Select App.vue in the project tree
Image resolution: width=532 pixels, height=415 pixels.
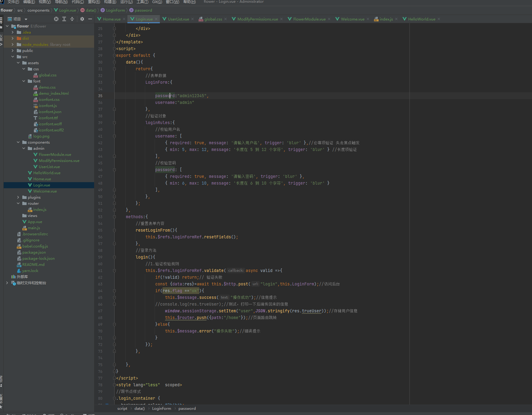tap(35, 222)
